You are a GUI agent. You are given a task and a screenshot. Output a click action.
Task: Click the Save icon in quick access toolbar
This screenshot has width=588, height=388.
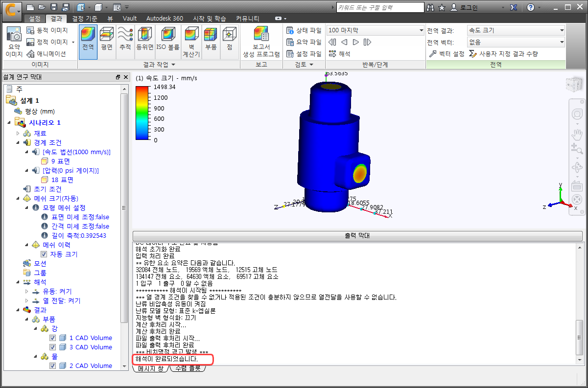[53, 7]
